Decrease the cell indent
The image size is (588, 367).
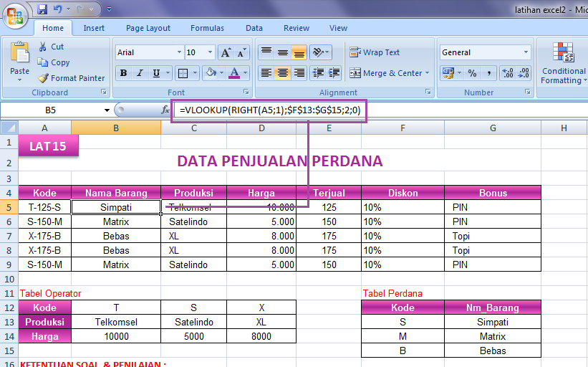pos(318,73)
